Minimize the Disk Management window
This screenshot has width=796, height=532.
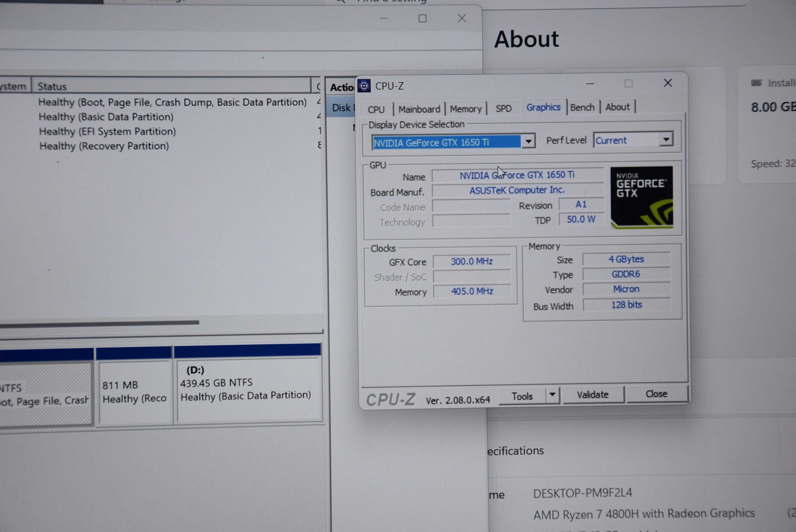pyautogui.click(x=384, y=18)
